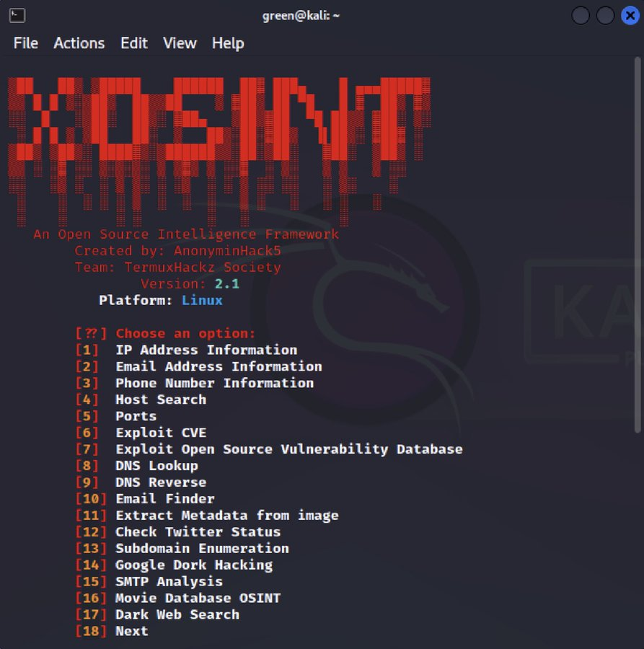Click 'Dark Web Search' option text
The height and width of the screenshot is (649, 644).
point(177,614)
